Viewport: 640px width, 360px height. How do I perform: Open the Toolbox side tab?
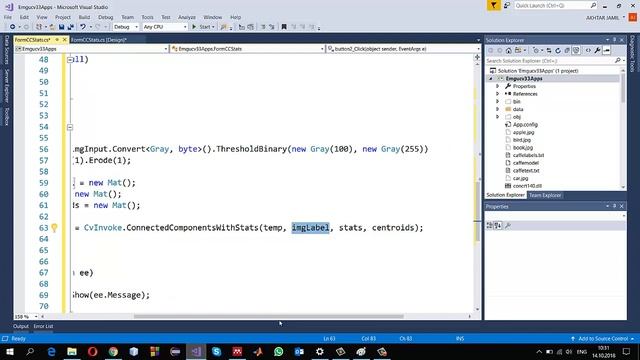click(6, 117)
